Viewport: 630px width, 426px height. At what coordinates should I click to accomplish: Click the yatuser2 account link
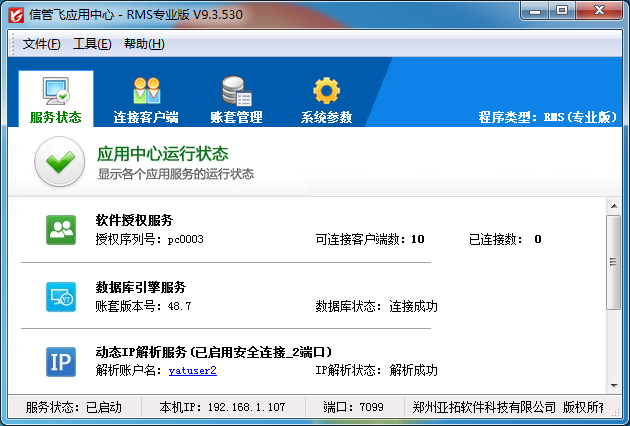pos(193,371)
